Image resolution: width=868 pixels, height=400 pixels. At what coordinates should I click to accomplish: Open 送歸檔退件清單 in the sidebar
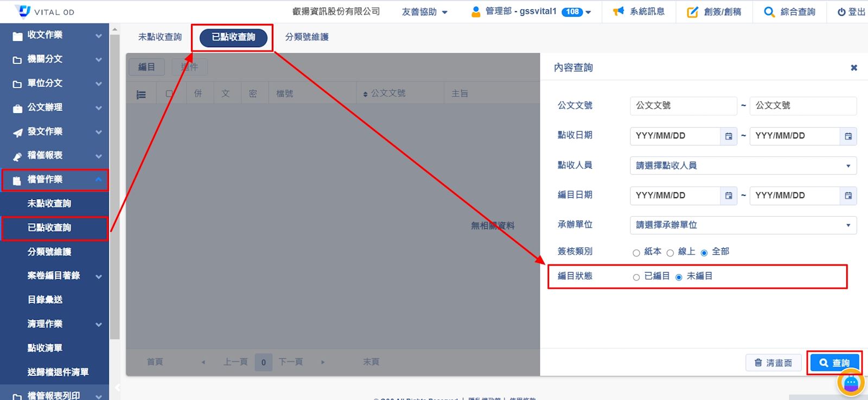coord(58,372)
